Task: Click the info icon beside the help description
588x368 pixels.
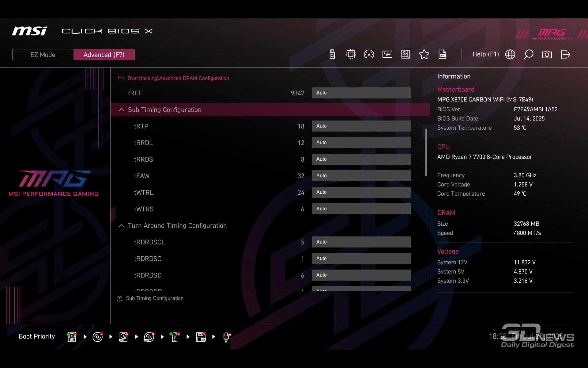Action: 119,298
